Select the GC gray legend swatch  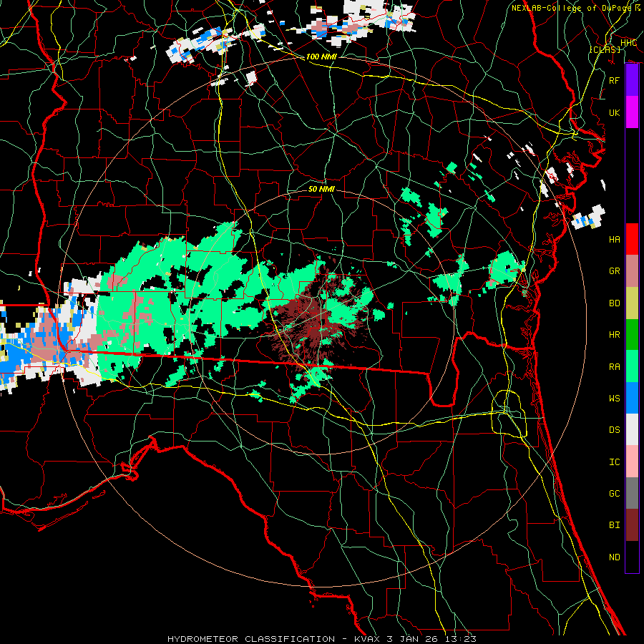pos(632,493)
